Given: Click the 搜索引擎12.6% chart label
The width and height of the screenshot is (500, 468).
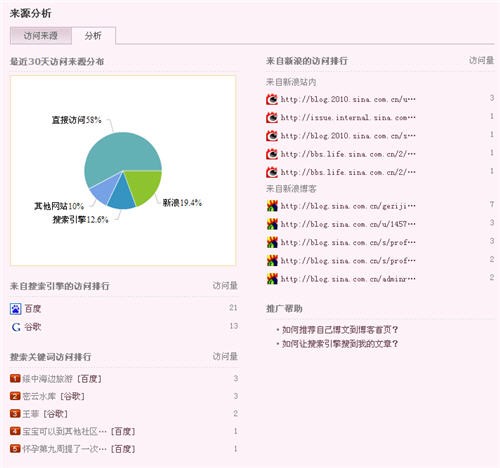Looking at the screenshot, I should [80, 220].
